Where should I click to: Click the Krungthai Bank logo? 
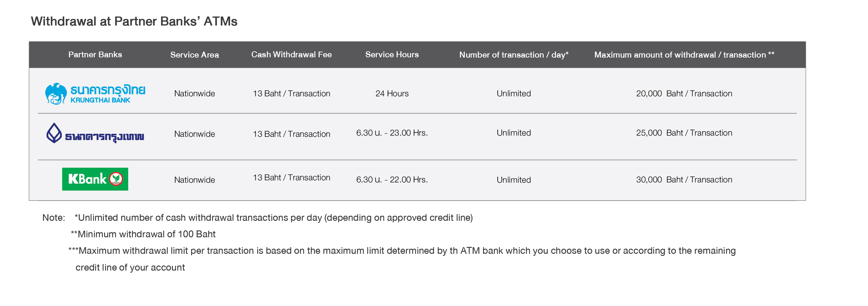pos(95,93)
